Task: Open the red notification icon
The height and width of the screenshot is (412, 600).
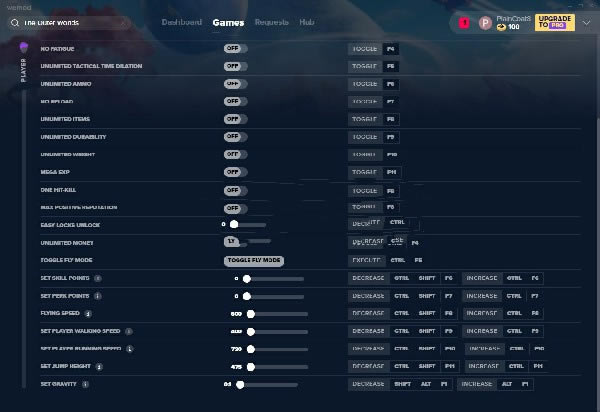Action: click(x=464, y=22)
